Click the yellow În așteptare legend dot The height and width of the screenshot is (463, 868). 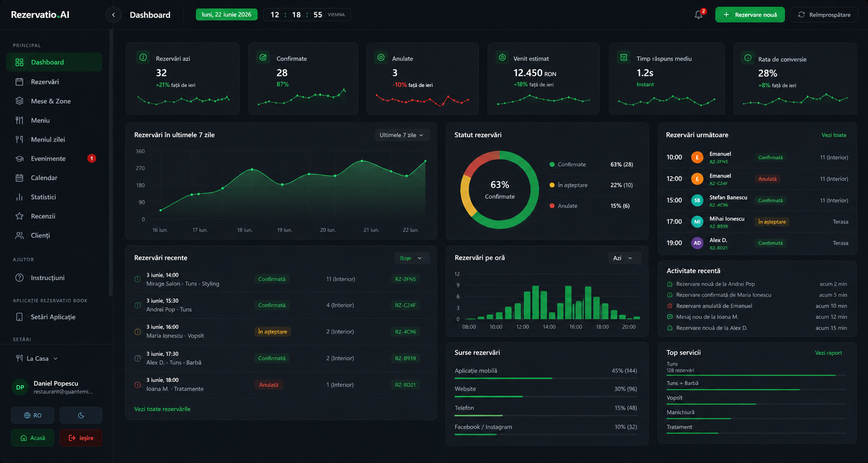click(x=552, y=185)
